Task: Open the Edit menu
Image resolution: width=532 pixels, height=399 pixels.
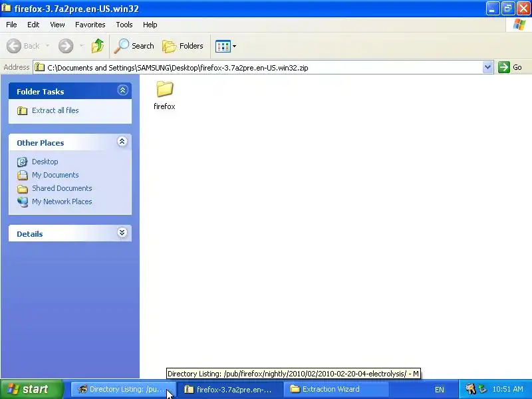Action: coord(33,25)
